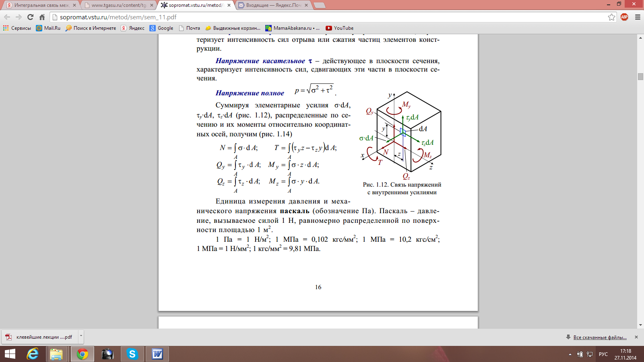
Task: Open browser home page
Action: click(42, 17)
